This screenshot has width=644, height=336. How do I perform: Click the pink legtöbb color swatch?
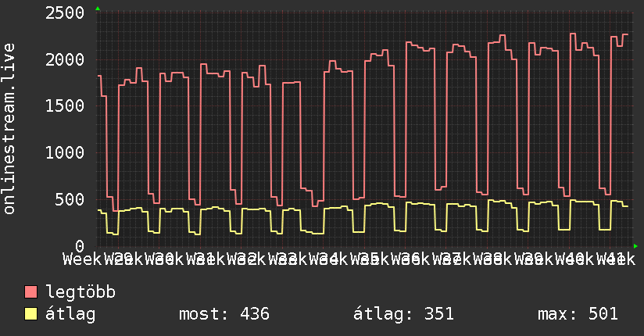point(30,292)
